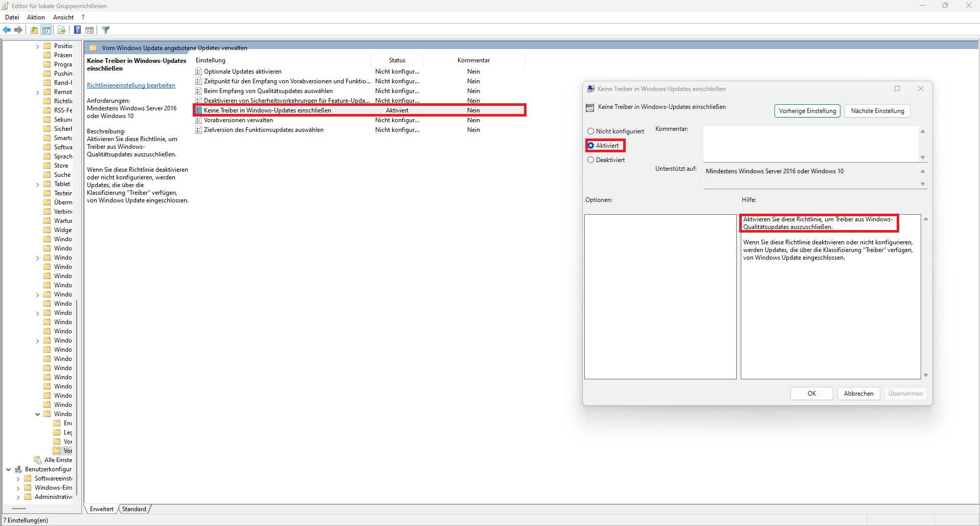Sort list by the Einstellung column header

click(282, 60)
